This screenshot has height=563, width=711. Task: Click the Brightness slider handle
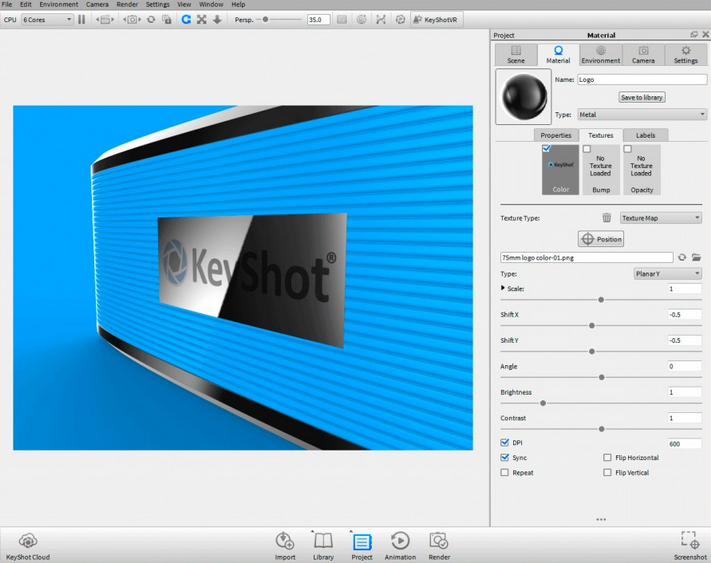[x=543, y=403]
